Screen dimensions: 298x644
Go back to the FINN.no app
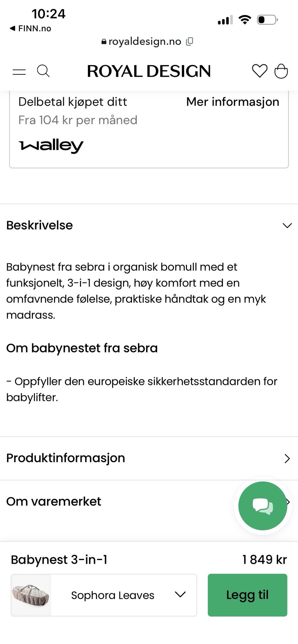tap(30, 29)
